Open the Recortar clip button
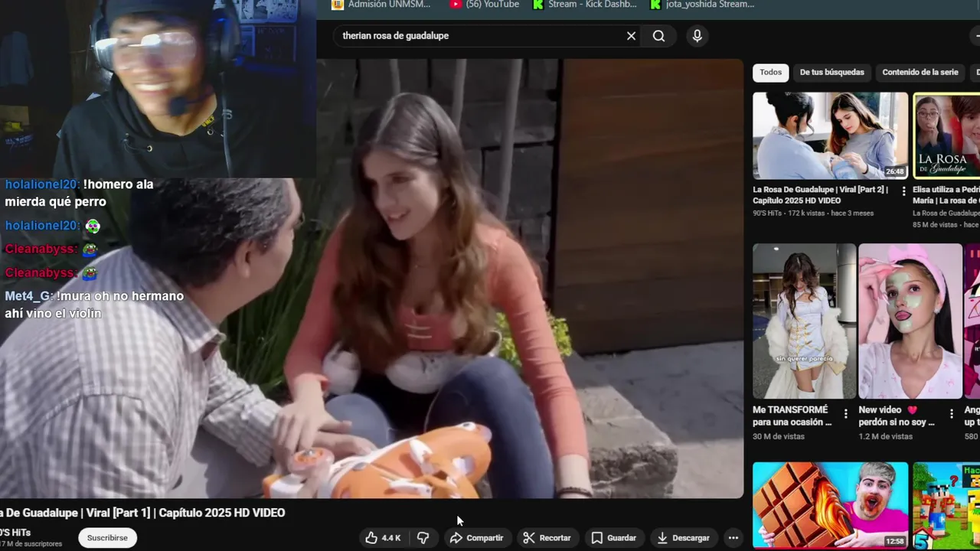Screen dimensions: 980x551 coord(547,538)
